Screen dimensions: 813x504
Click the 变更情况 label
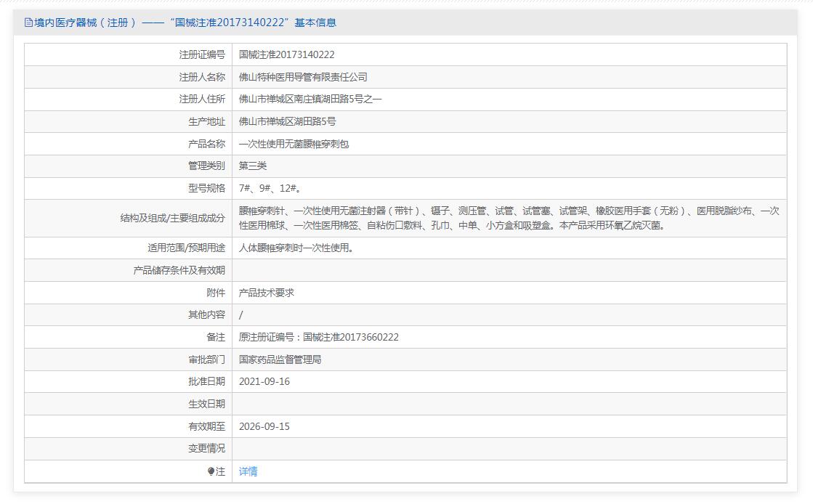point(207,449)
